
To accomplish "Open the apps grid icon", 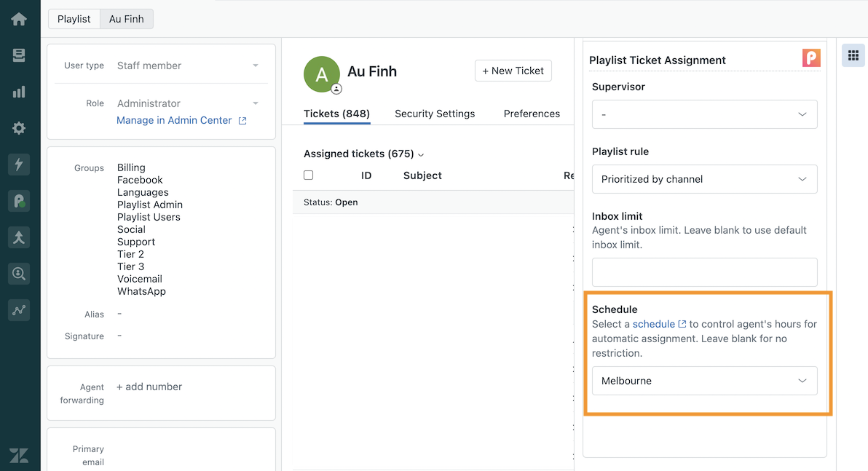I will pyautogui.click(x=853, y=55).
